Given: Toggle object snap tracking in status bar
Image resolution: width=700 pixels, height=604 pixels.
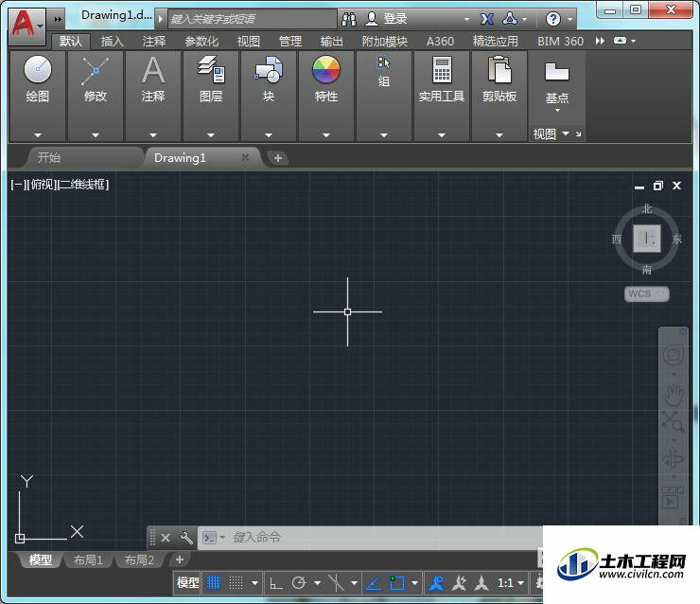Looking at the screenshot, I should point(374,583).
